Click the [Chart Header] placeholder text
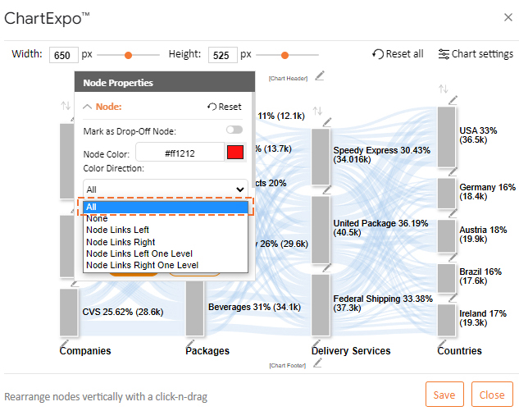The height and width of the screenshot is (420, 519). (x=288, y=79)
